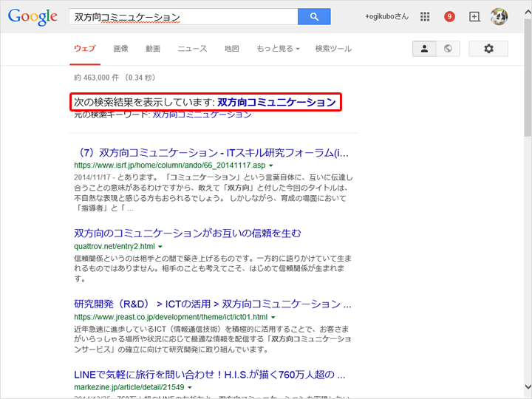Image resolution: width=532 pixels, height=399 pixels.
Task: Select the 画像 tab
Action: [x=120, y=49]
